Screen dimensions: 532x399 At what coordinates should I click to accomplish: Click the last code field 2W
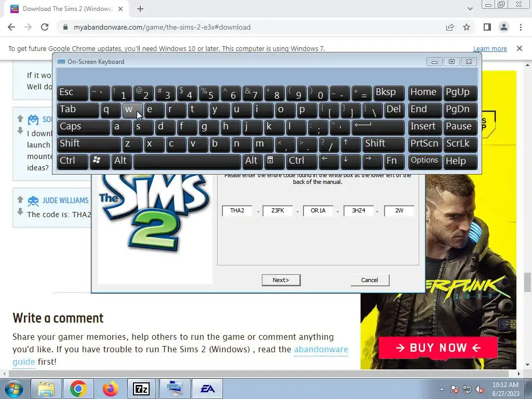399,211
